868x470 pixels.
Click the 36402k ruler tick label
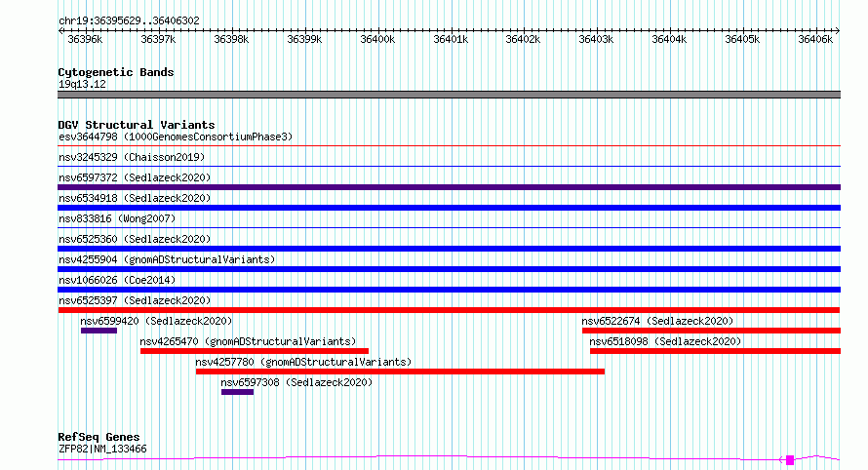523,39
